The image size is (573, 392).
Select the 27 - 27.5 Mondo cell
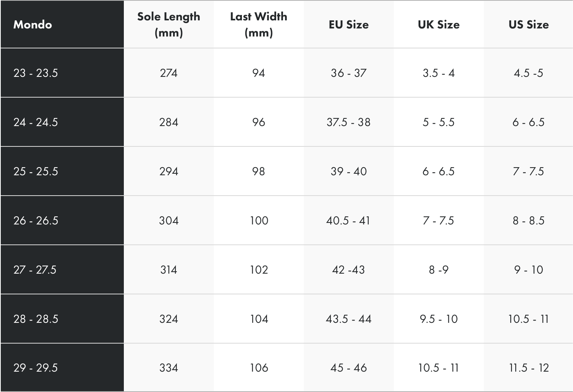(35, 270)
